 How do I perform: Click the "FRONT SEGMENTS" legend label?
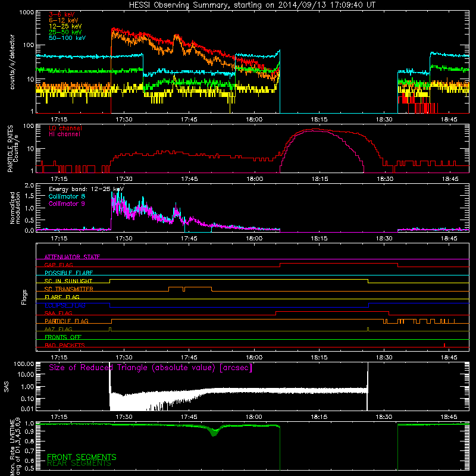click(x=82, y=457)
